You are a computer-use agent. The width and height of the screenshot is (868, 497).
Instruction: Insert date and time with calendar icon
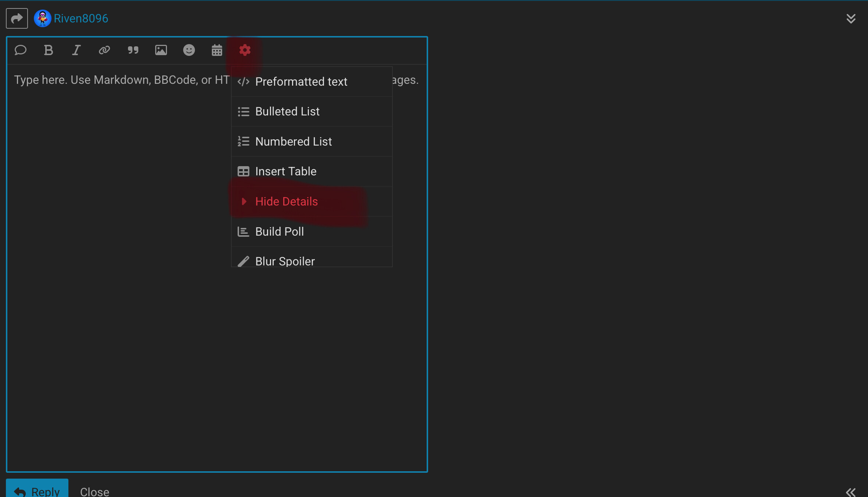point(217,50)
